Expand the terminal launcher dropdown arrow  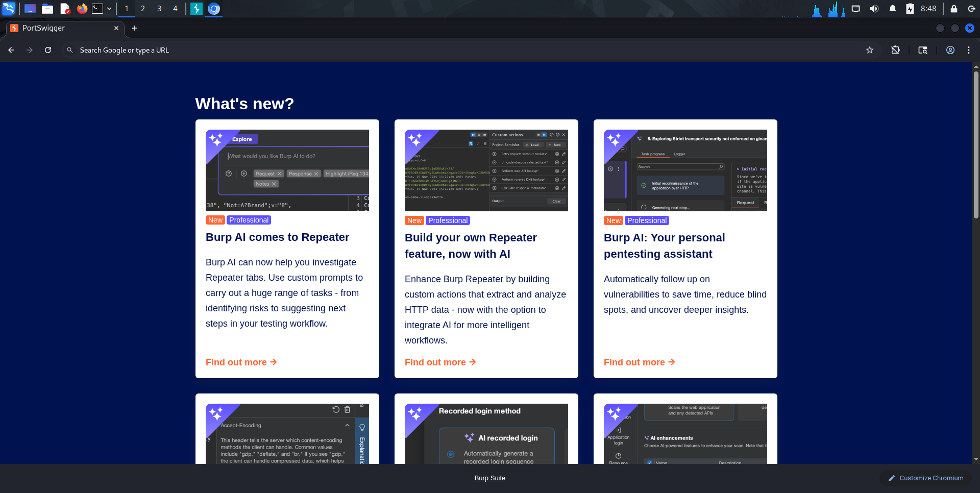tap(109, 9)
